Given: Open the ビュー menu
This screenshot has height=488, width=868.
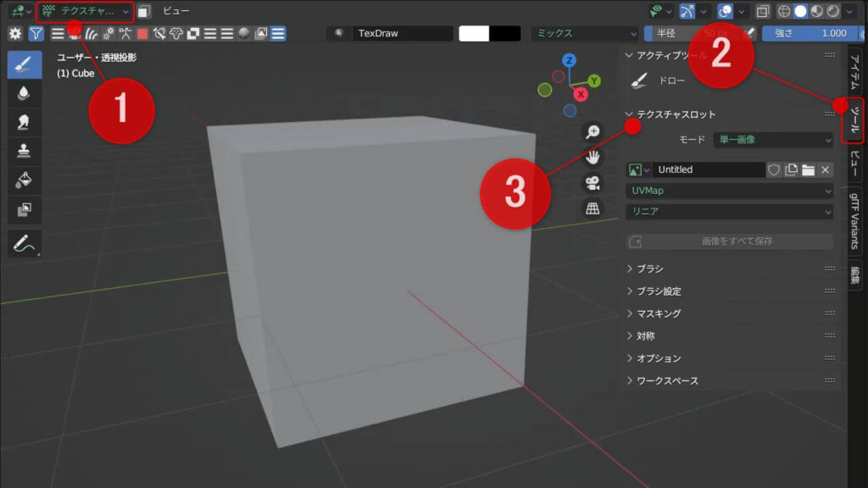Looking at the screenshot, I should (x=175, y=11).
